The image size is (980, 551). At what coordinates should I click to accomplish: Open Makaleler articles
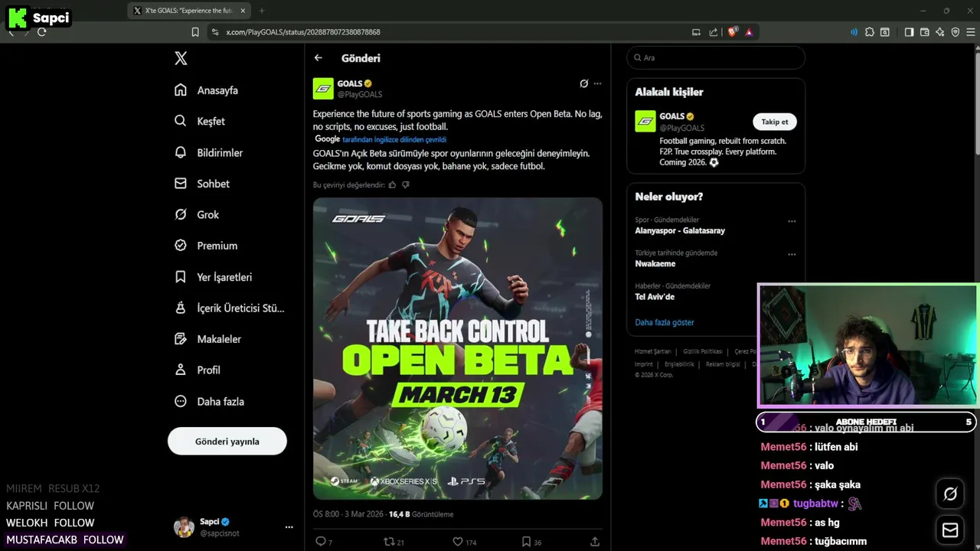tap(207, 339)
